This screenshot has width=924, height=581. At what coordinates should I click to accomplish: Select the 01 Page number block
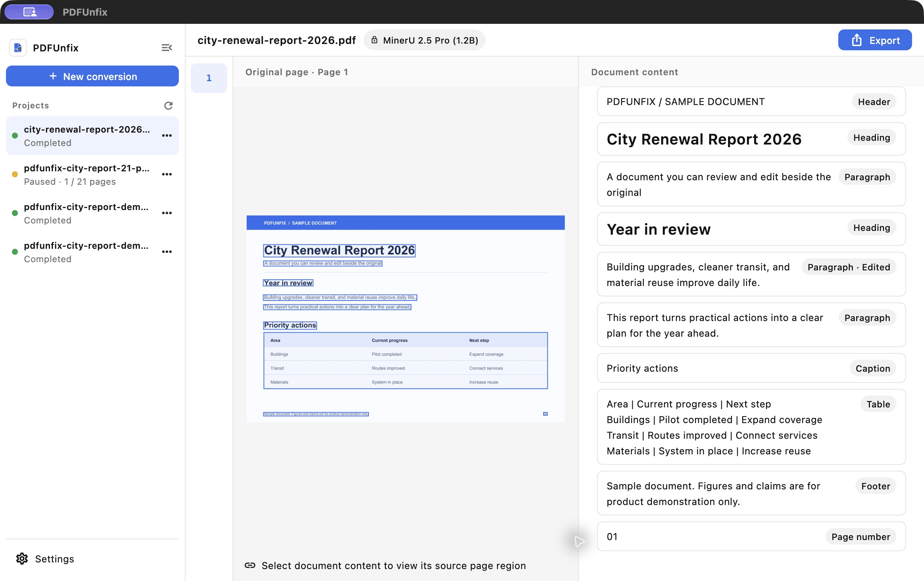tap(751, 536)
